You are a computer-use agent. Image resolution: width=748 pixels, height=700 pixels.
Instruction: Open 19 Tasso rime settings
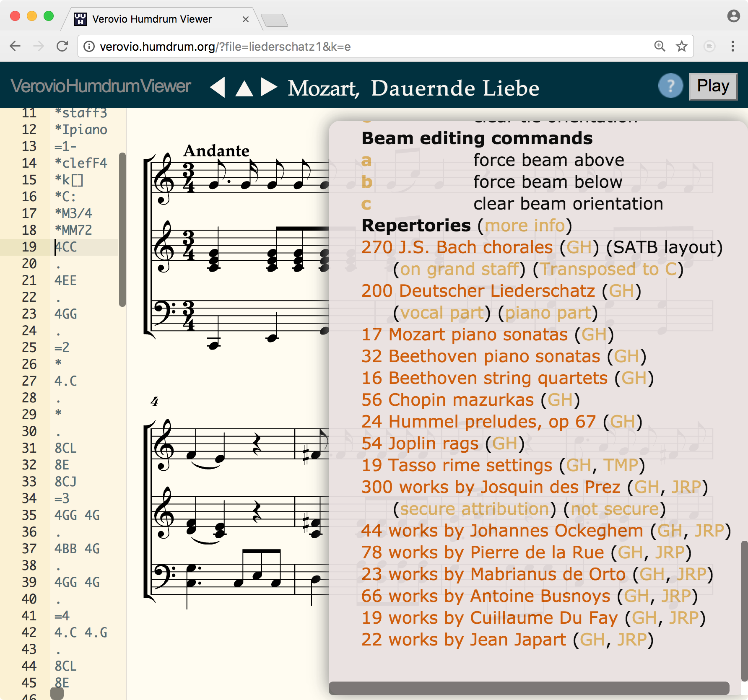click(x=457, y=465)
